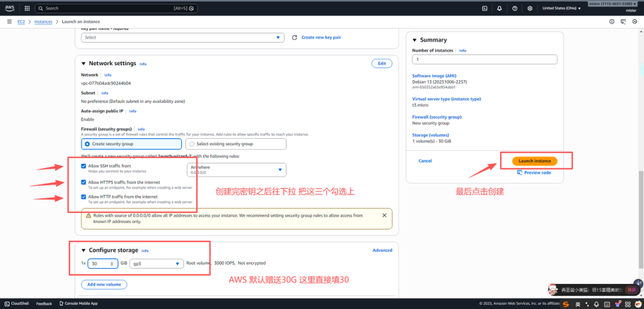The width and height of the screenshot is (644, 309).
Task: Open Info link next to Subnet
Action: point(105,93)
